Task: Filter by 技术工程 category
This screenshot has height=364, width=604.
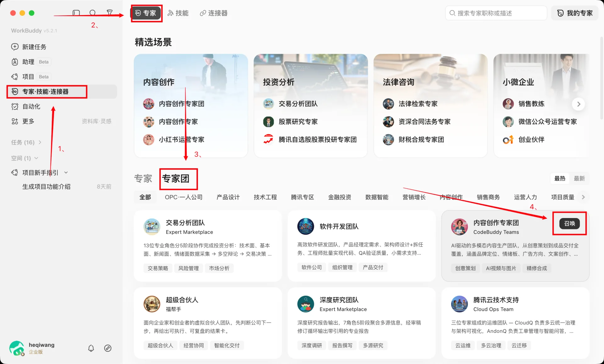Action: [x=265, y=197]
